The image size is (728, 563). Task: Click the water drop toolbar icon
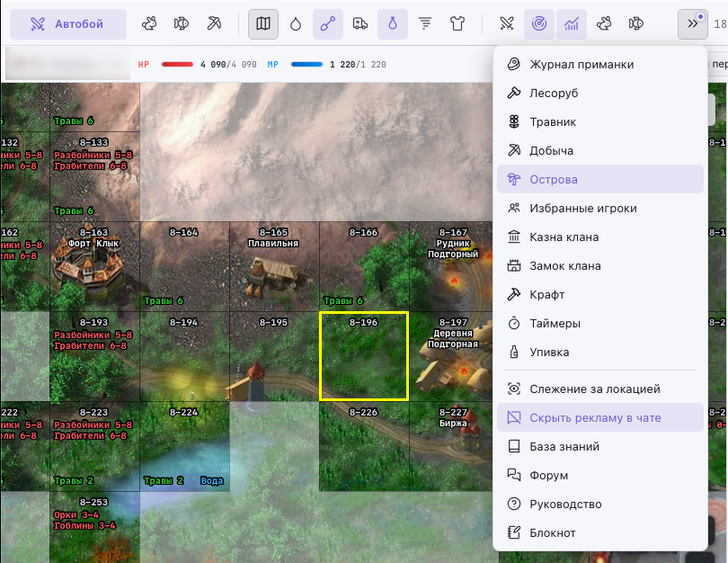click(296, 23)
